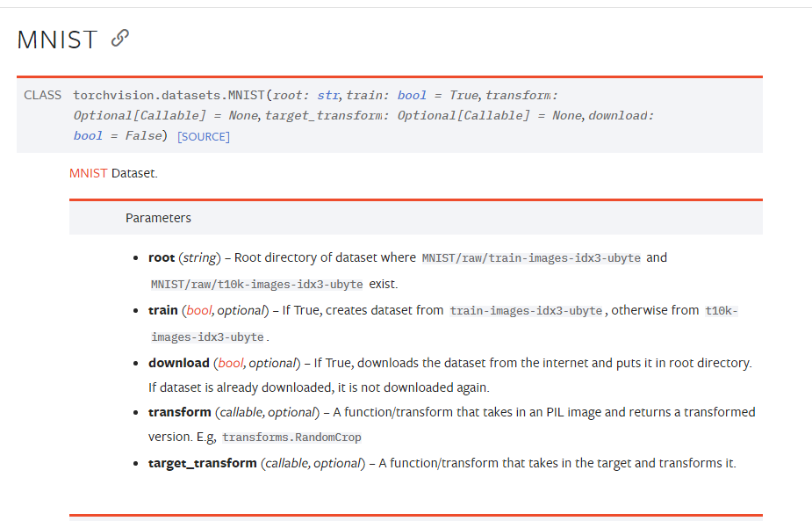Click the permalink chain icon beside MNIST heading
This screenshot has height=521, width=812.
[x=120, y=38]
